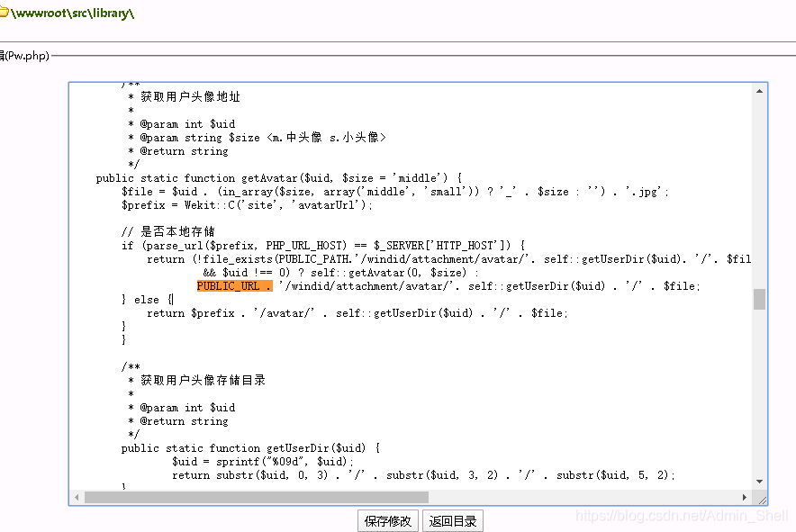
Task: Click the '&& $uid !== 0' line
Action: (340, 273)
